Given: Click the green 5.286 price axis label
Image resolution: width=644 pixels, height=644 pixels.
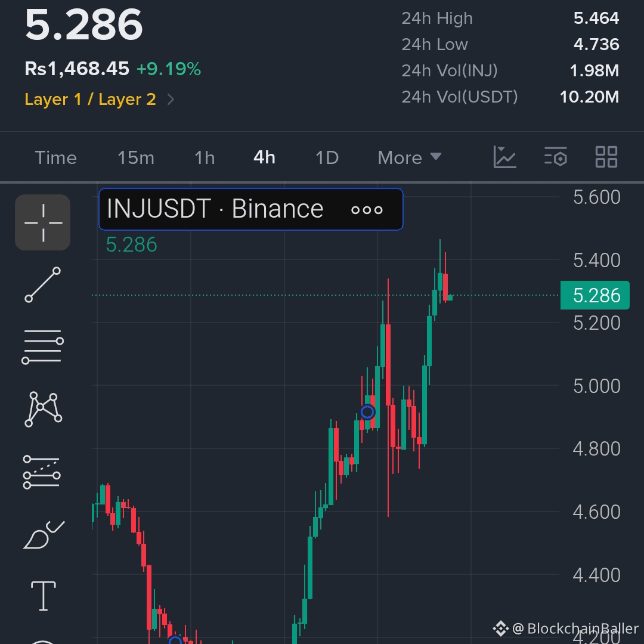Looking at the screenshot, I should 595,295.
